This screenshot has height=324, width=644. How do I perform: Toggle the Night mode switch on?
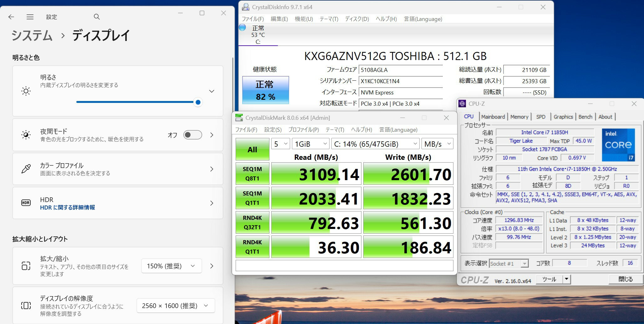[192, 135]
